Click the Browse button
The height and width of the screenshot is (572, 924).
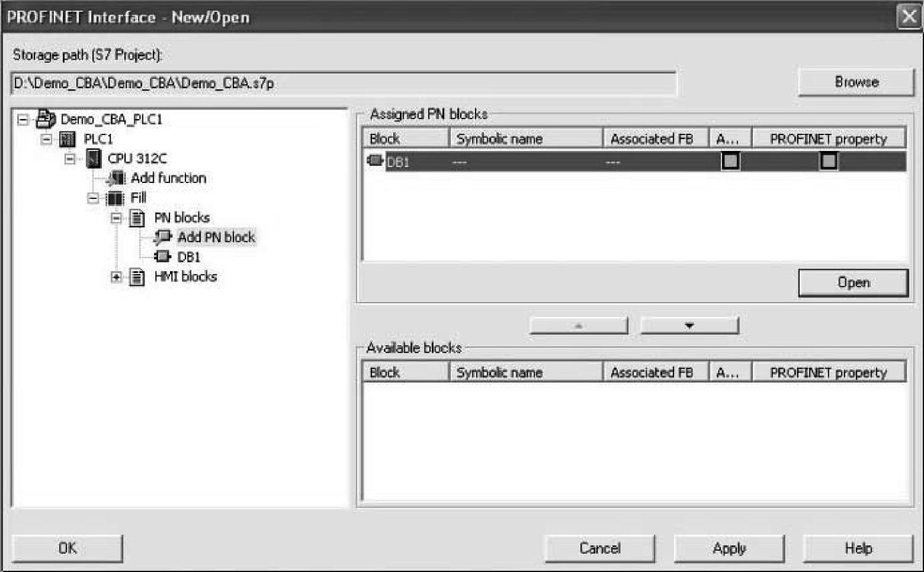click(856, 82)
